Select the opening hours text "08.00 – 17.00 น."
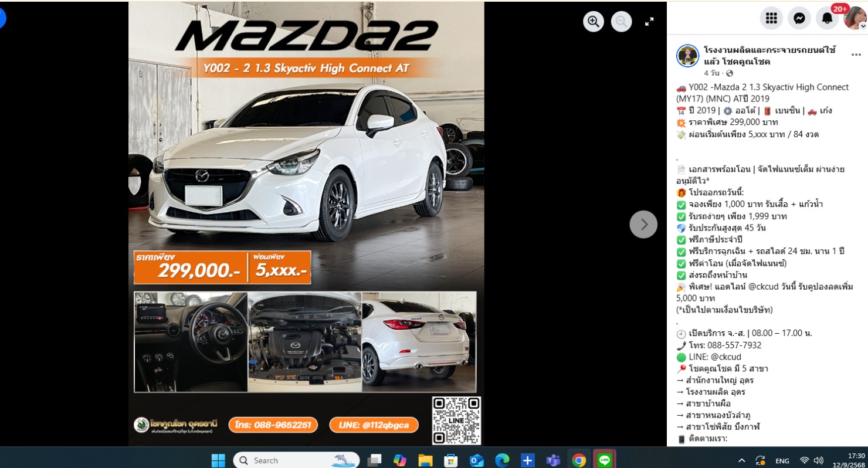Screen dimensions: 868x468 point(779,333)
